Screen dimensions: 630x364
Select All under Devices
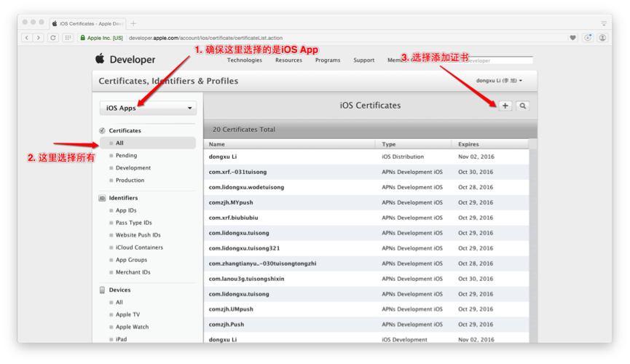point(119,303)
